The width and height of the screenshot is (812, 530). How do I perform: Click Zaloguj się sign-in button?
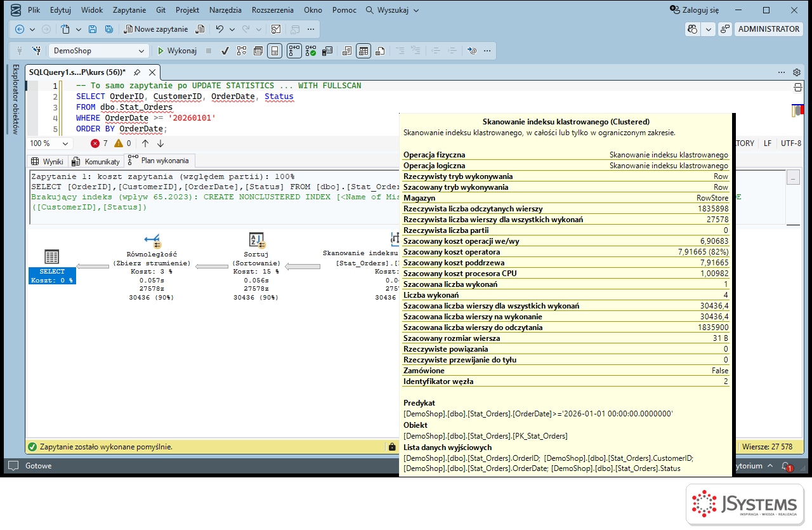pyautogui.click(x=695, y=10)
